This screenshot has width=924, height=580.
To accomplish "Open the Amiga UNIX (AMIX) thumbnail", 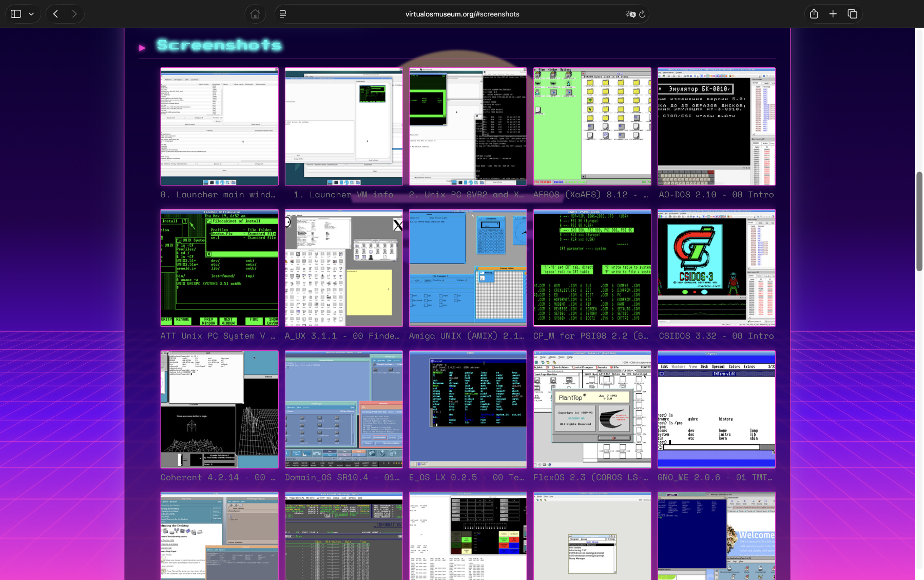I will coord(468,268).
